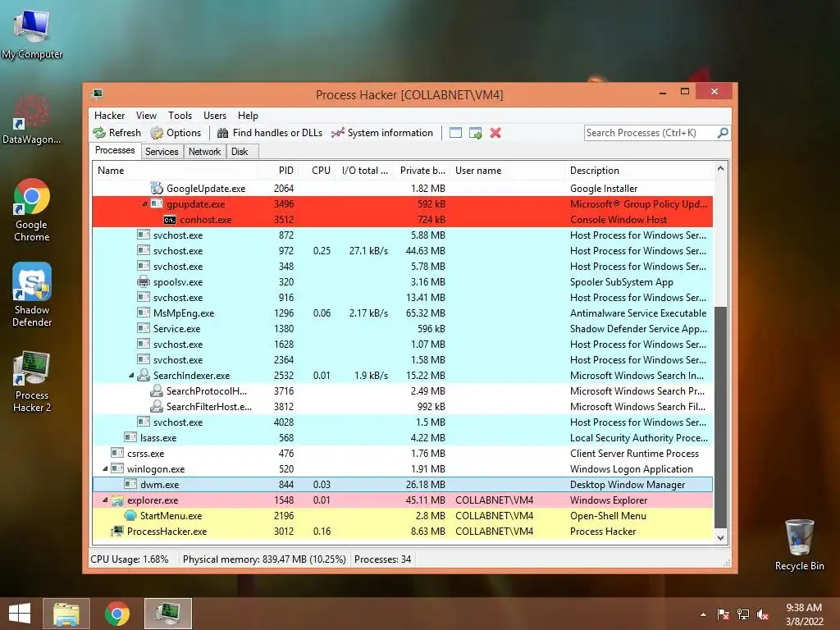
Task: Collapse the gpupdate.exe tree node
Action: (144, 204)
